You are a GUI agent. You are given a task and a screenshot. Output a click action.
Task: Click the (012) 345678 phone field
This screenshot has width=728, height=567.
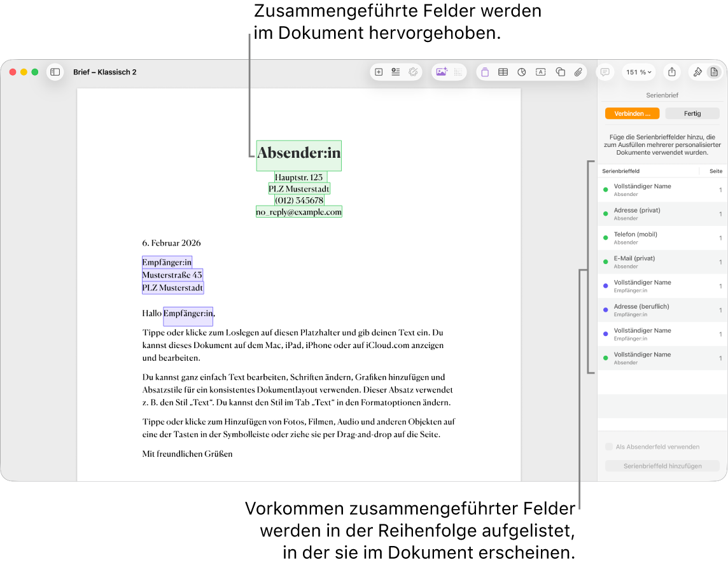click(x=299, y=200)
